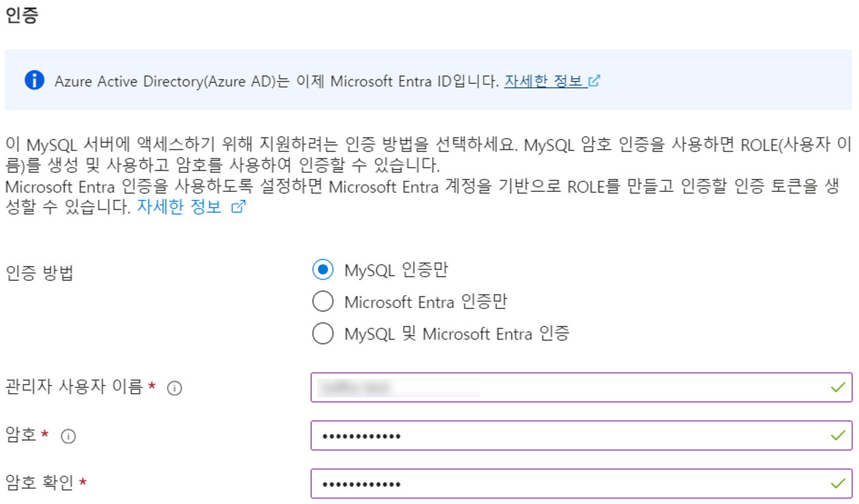Click the info icon beside 관리자 사용자 이름
This screenshot has height=504, width=859.
click(x=175, y=388)
